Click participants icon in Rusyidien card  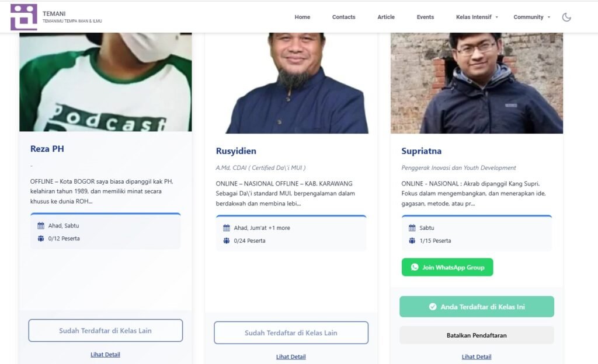point(227,241)
